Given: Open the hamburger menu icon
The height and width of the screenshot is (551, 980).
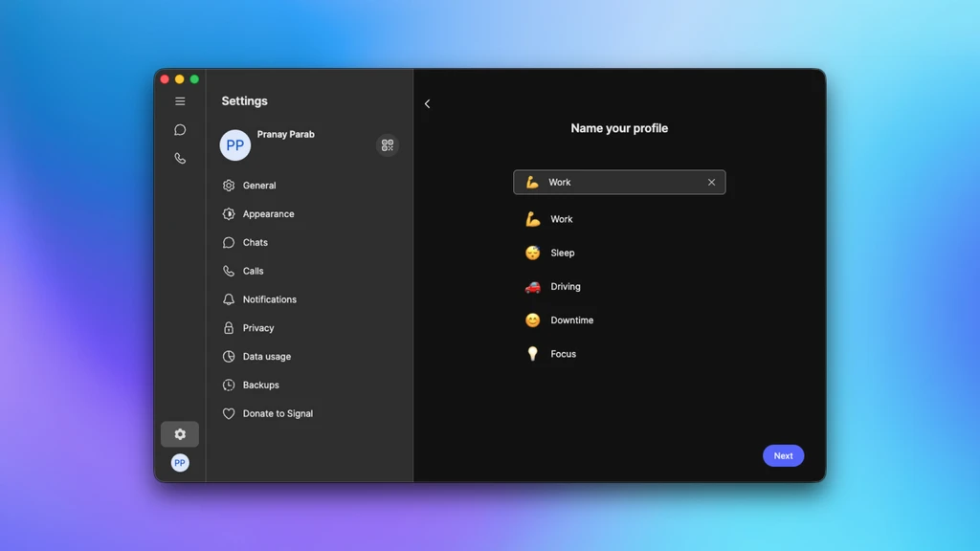Looking at the screenshot, I should point(180,101).
